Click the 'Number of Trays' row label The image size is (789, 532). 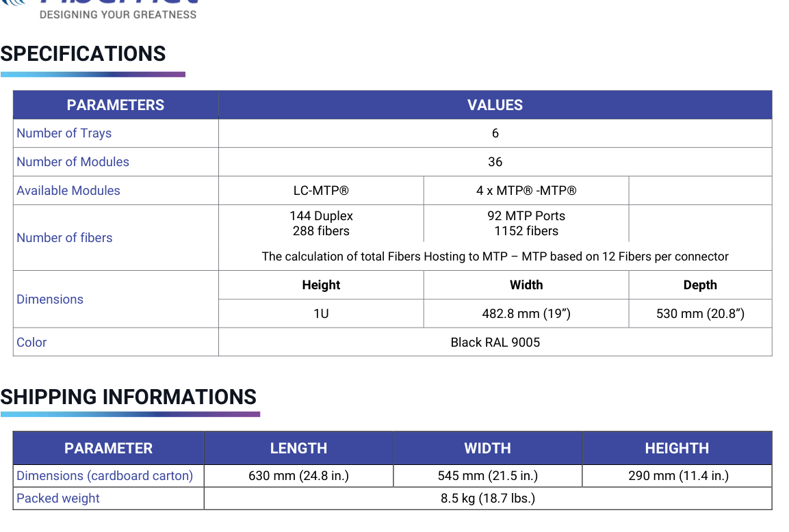pos(64,133)
